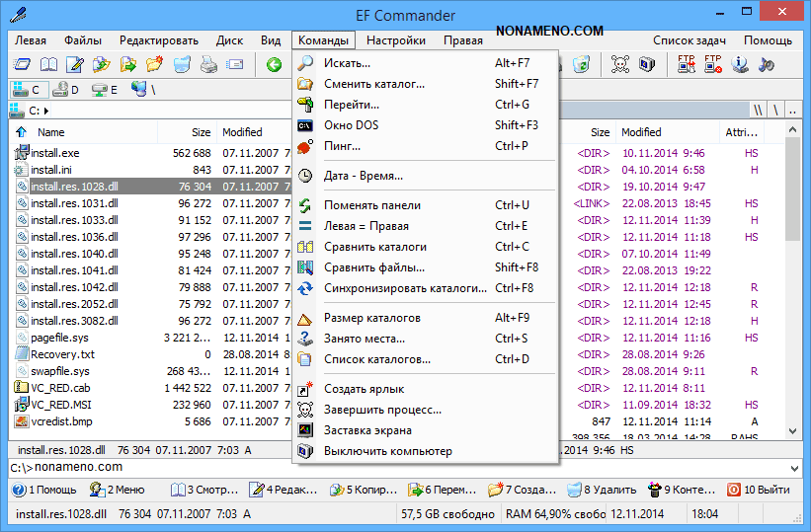Select Выключить компьютер menu entry
Screen dimensions: 811x532
(x=387, y=451)
